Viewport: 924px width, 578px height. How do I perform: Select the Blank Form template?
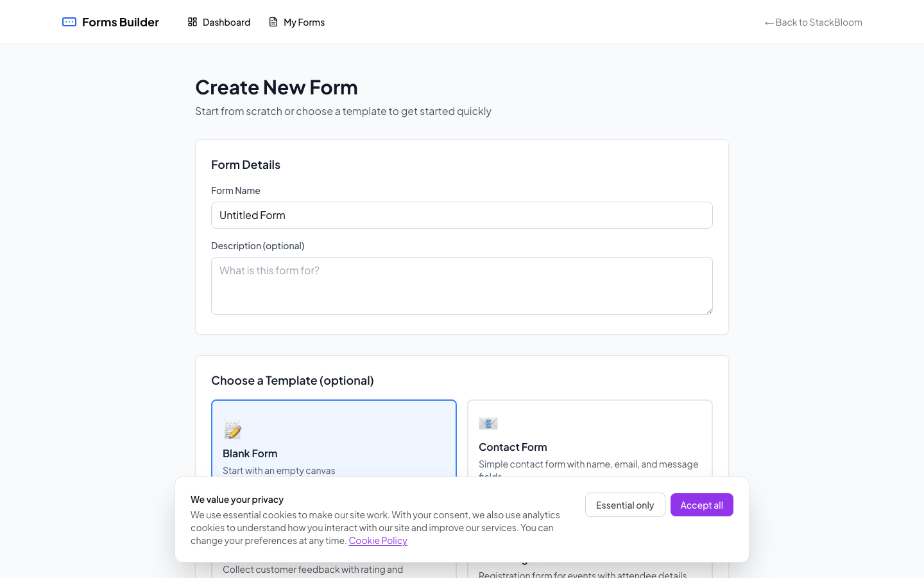[x=334, y=443]
